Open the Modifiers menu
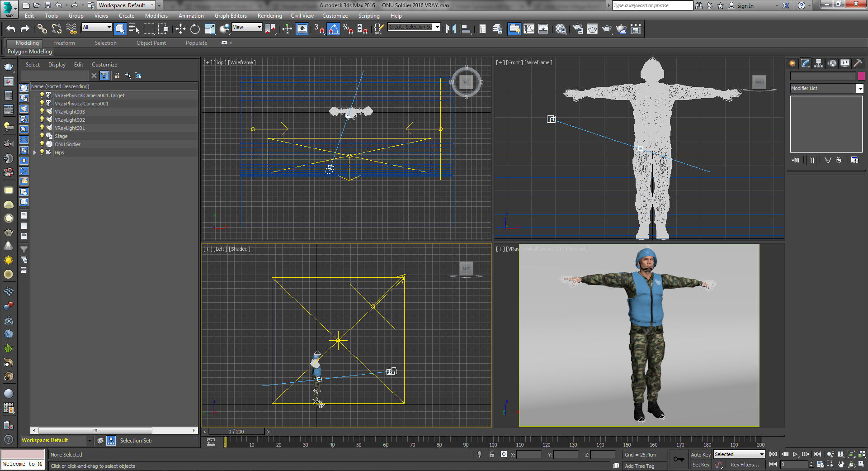Screen dimensions: 868x471 click(156, 16)
